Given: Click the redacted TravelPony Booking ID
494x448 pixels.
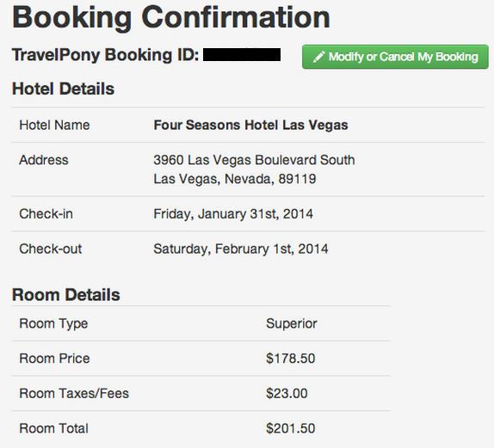Looking at the screenshot, I should (x=242, y=54).
